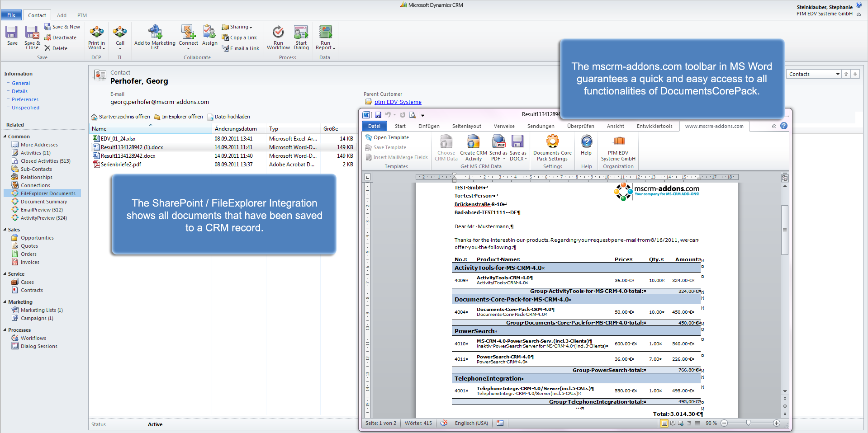The width and height of the screenshot is (868, 433).
Task: Click Save & New button
Action: pyautogui.click(x=62, y=27)
